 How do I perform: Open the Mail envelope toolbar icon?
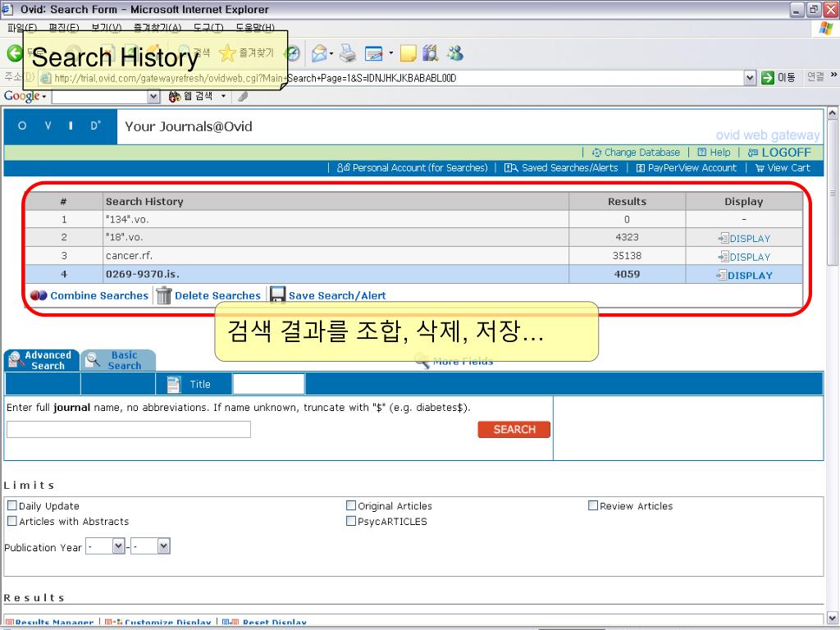319,53
